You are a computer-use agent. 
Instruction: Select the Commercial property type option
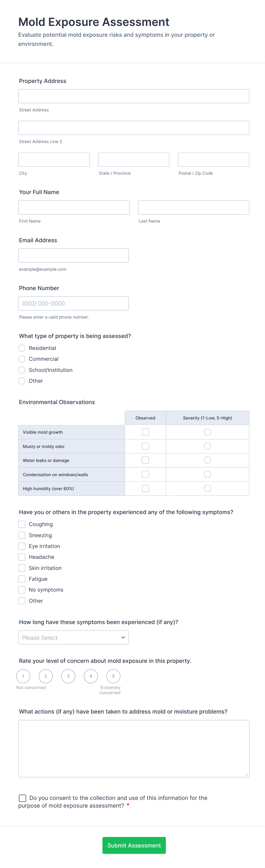[22, 359]
